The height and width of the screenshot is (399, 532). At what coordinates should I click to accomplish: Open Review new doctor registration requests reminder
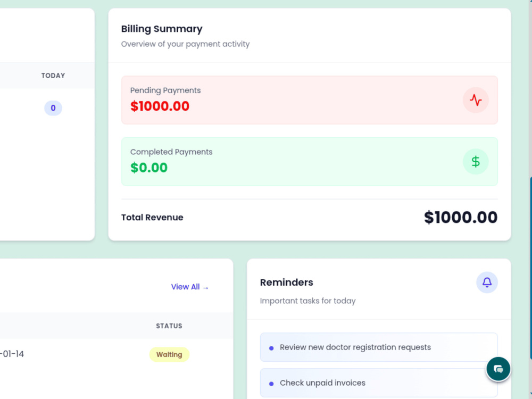click(x=379, y=347)
